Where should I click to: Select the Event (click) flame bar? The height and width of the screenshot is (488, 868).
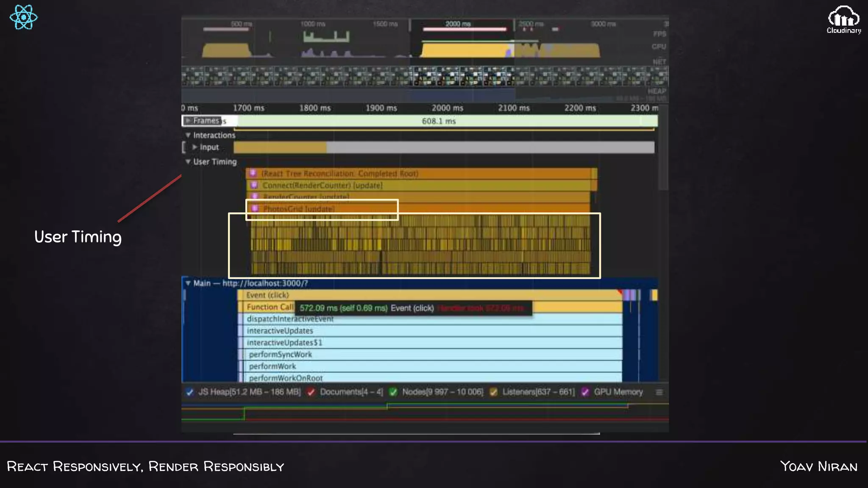tap(430, 295)
